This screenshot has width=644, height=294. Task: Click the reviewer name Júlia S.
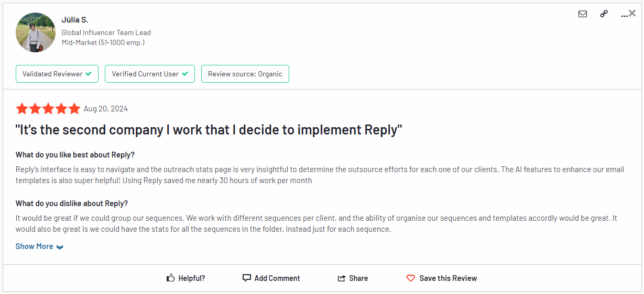pyautogui.click(x=75, y=20)
